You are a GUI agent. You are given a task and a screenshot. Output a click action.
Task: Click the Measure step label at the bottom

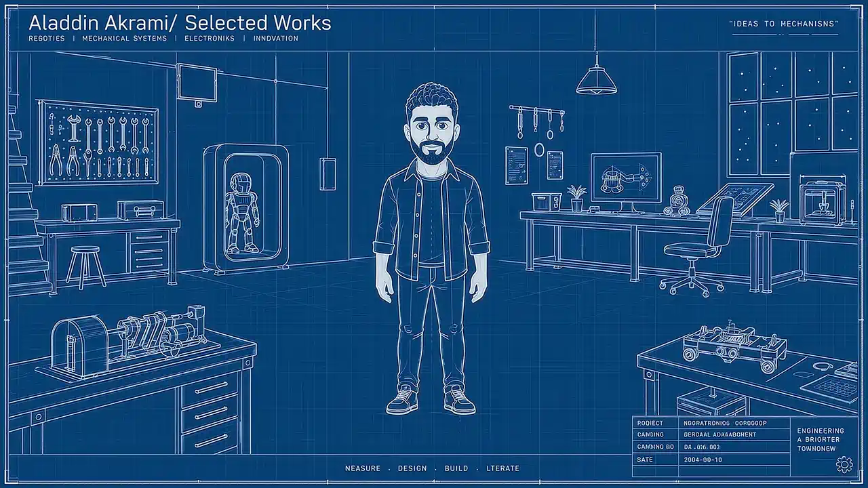pos(363,468)
